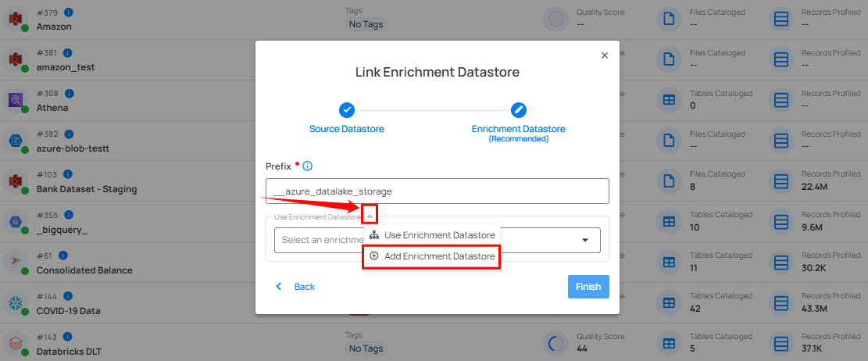The image size is (868, 361).
Task: Click the Athena Tables Cataloged icon
Action: [x=669, y=100]
